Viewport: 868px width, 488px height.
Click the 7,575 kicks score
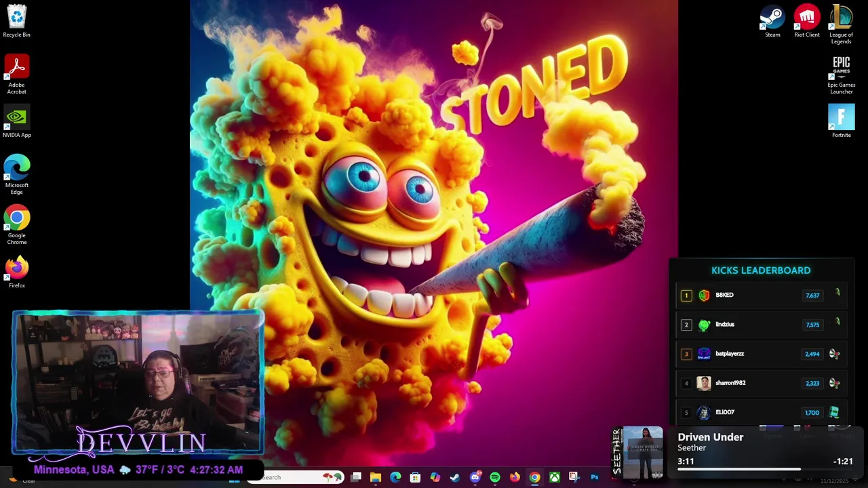(x=812, y=325)
